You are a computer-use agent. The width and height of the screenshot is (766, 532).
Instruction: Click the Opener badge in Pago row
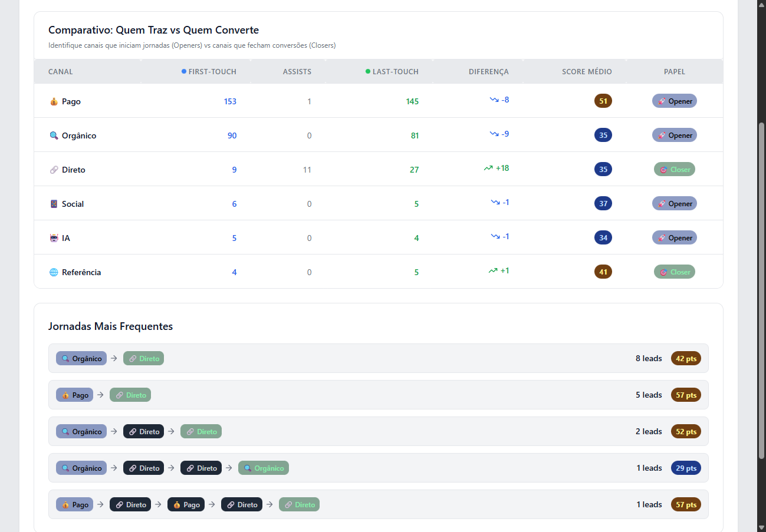click(x=674, y=101)
